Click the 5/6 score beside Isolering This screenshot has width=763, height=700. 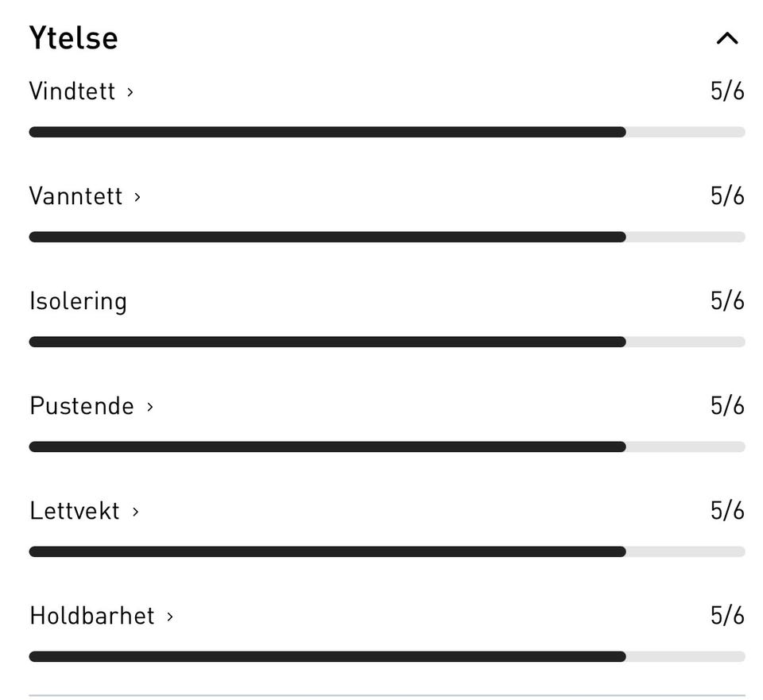[x=727, y=301]
